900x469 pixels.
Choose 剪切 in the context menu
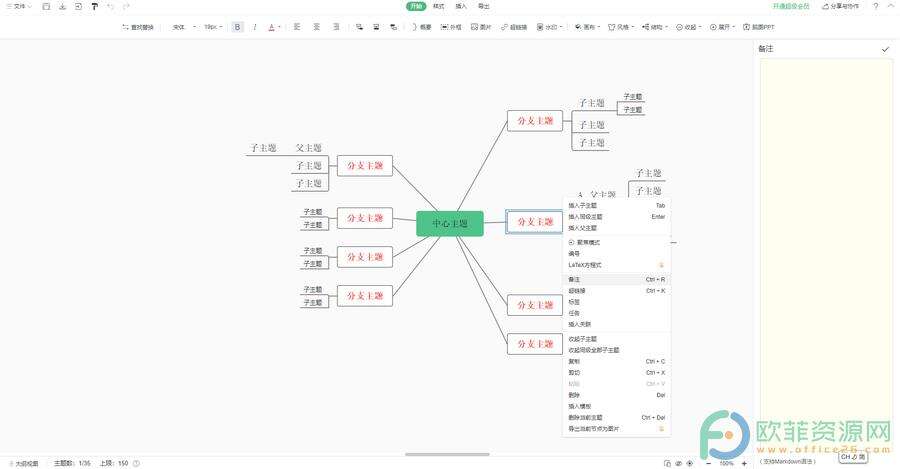pyautogui.click(x=616, y=373)
